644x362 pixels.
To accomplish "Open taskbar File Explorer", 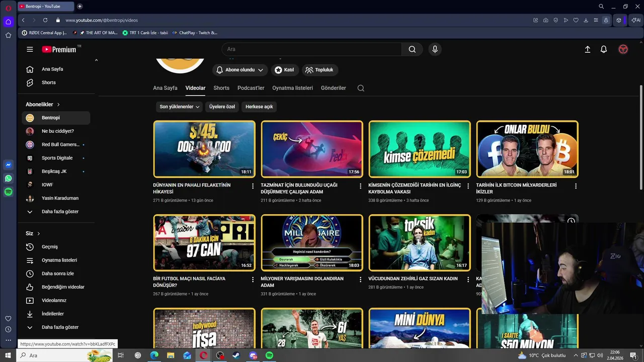I will pos(171,355).
